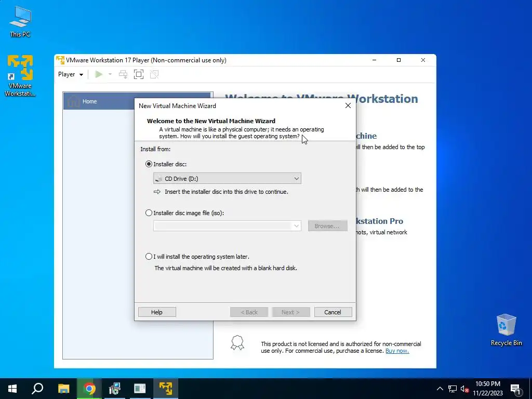532x399 pixels.
Task: Click the ISO image file path field
Action: tap(222, 226)
